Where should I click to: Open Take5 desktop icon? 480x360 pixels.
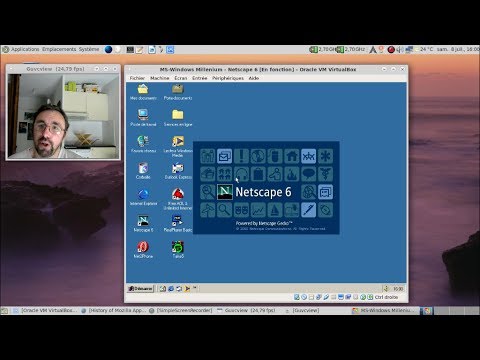point(178,250)
